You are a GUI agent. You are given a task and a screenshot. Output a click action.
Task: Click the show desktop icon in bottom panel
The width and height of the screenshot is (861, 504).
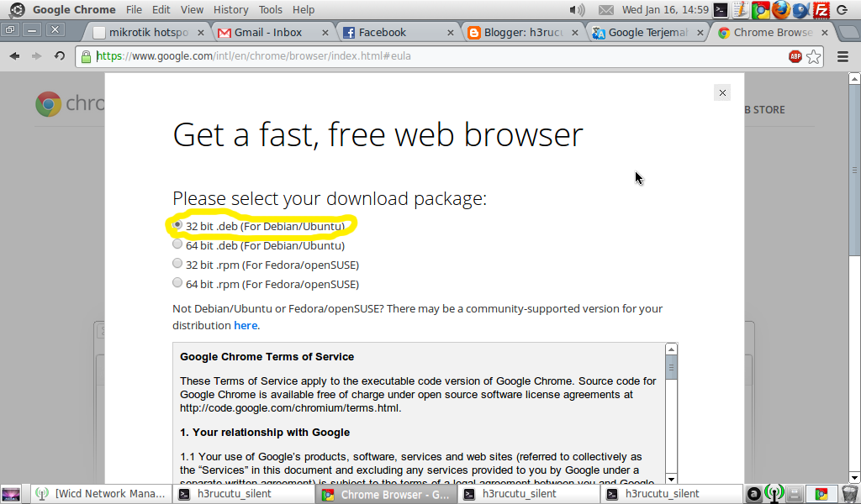pyautogui.click(x=11, y=494)
